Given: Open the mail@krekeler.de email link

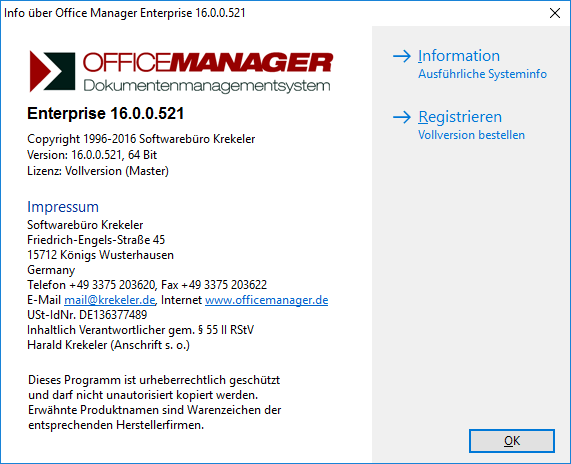Looking at the screenshot, I should (x=110, y=300).
